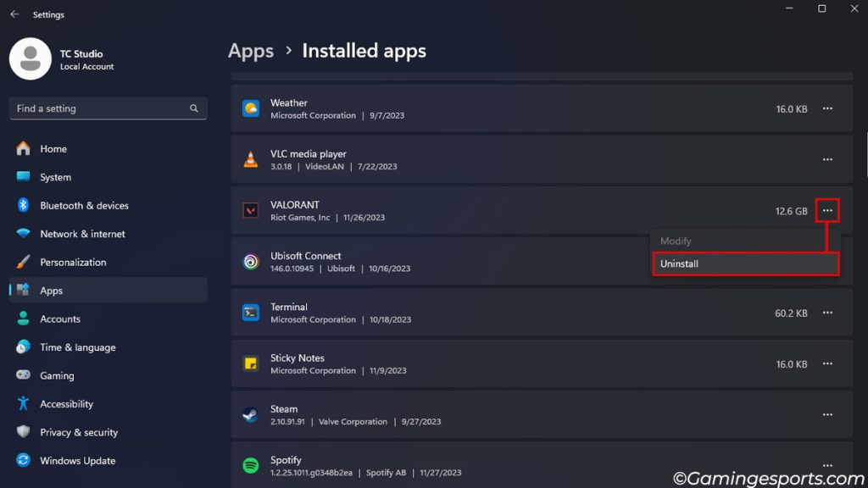Click the TC Studio account avatar

coord(30,58)
